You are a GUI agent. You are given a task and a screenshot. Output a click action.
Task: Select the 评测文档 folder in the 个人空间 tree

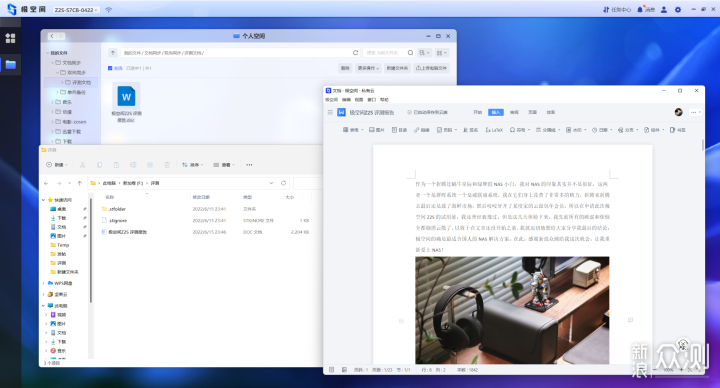click(71, 83)
